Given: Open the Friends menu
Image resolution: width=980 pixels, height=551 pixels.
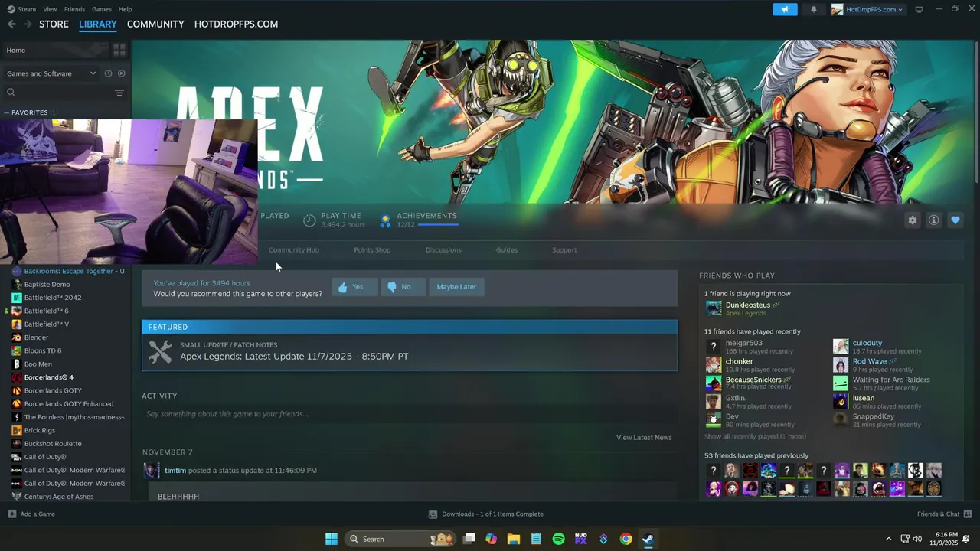Looking at the screenshot, I should point(74,9).
